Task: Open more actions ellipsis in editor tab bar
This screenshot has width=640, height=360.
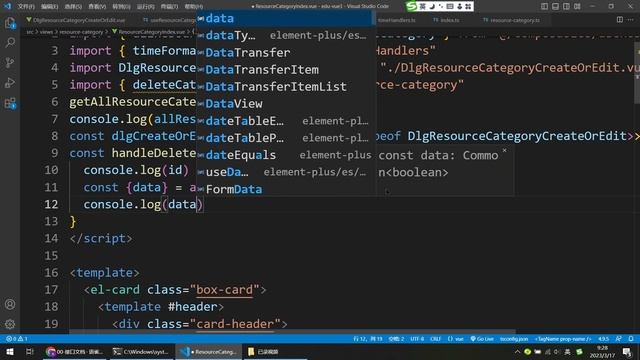Action: click(631, 20)
